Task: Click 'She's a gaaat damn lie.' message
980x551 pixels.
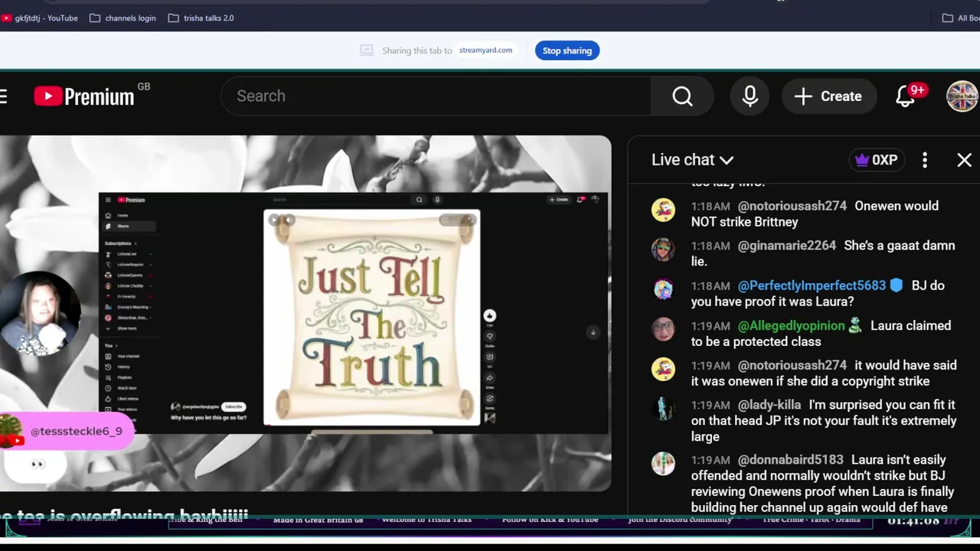Action: pyautogui.click(x=823, y=253)
